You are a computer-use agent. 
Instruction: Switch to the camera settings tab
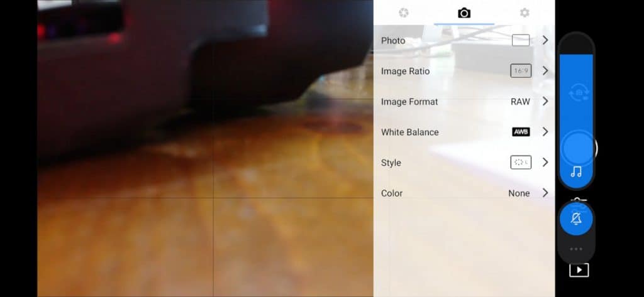[464, 13]
